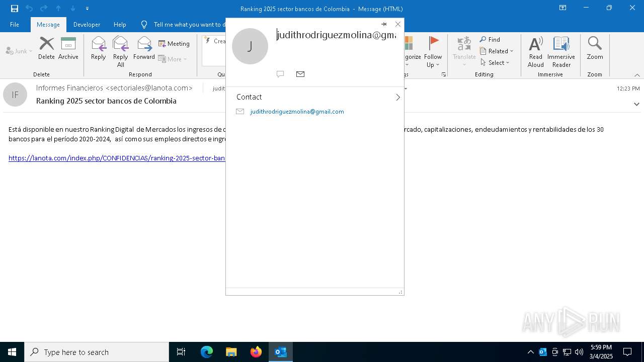644x362 pixels.
Task: Open the Junk dropdown
Action: (19, 51)
